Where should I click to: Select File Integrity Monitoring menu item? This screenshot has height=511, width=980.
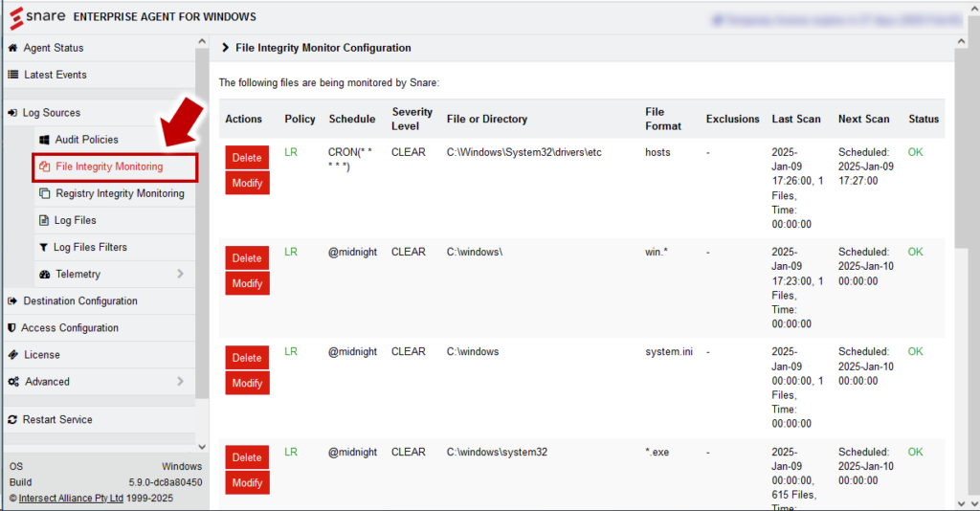pos(115,167)
